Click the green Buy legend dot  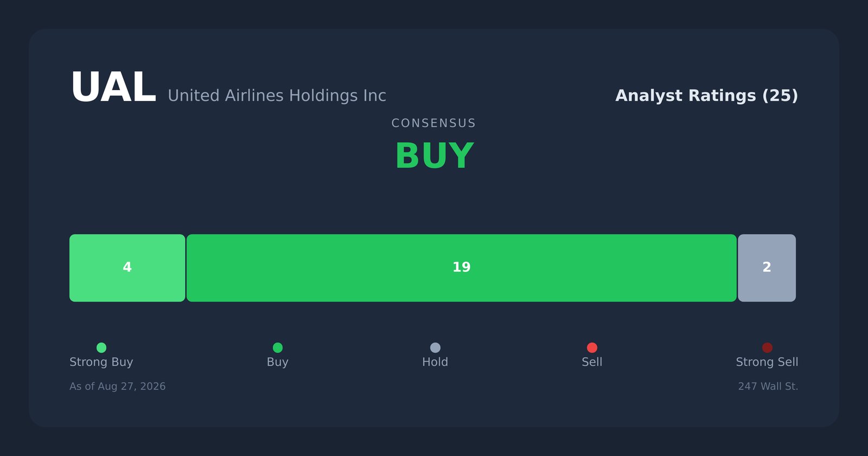pyautogui.click(x=278, y=347)
